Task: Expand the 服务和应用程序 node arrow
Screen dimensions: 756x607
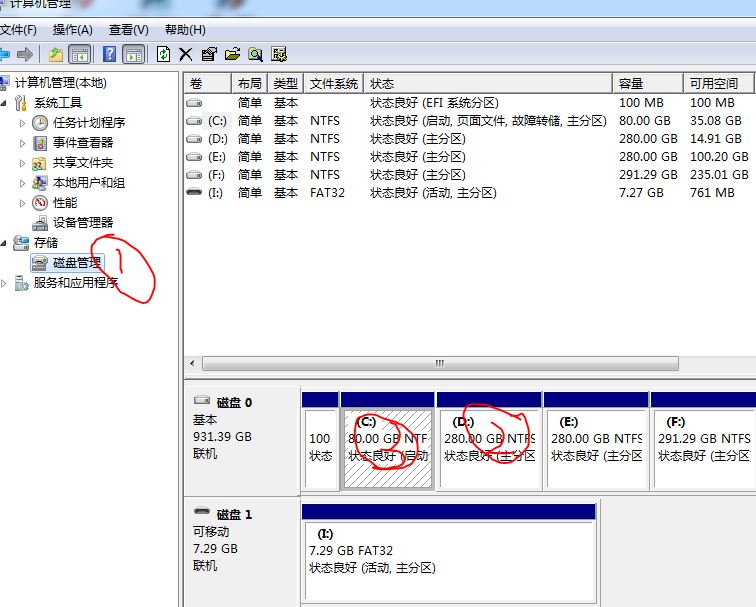Action: tap(4, 283)
